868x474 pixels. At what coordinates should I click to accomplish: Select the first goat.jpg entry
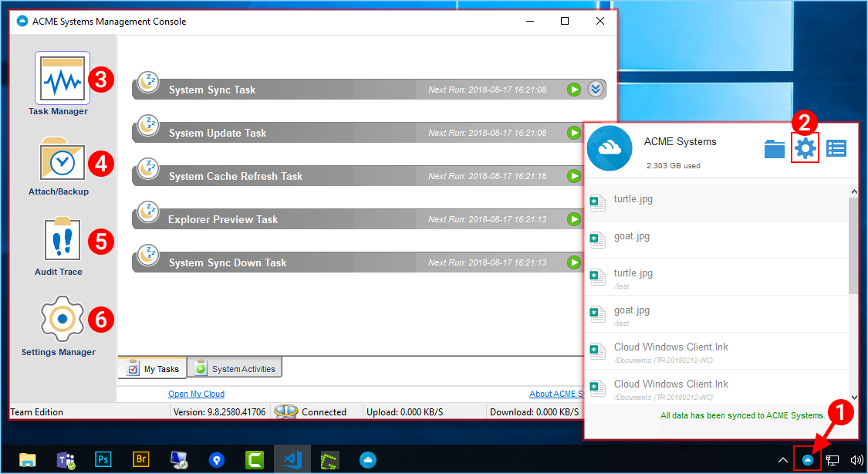pyautogui.click(x=716, y=240)
